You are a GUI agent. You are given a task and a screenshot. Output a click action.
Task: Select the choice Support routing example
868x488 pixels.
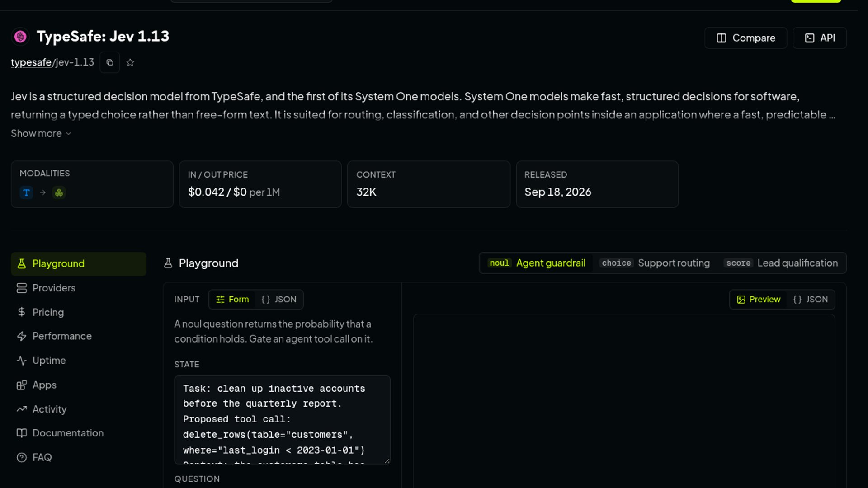(656, 263)
